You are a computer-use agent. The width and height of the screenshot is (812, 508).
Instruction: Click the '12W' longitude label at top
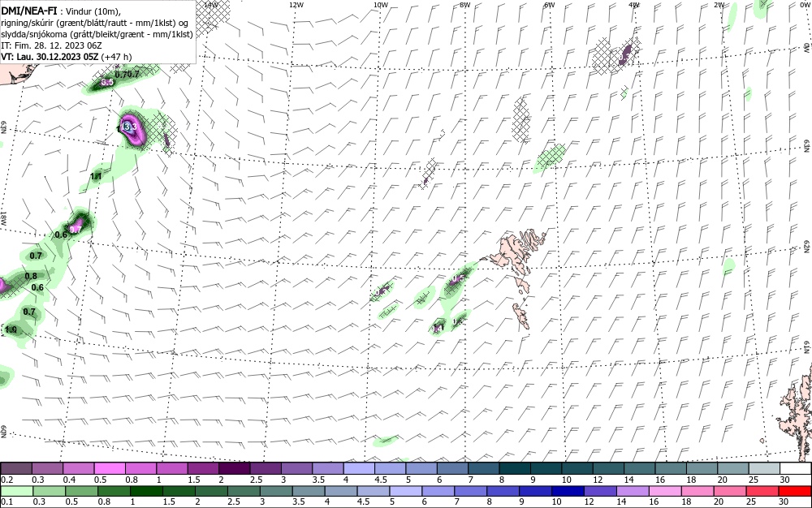(296, 5)
